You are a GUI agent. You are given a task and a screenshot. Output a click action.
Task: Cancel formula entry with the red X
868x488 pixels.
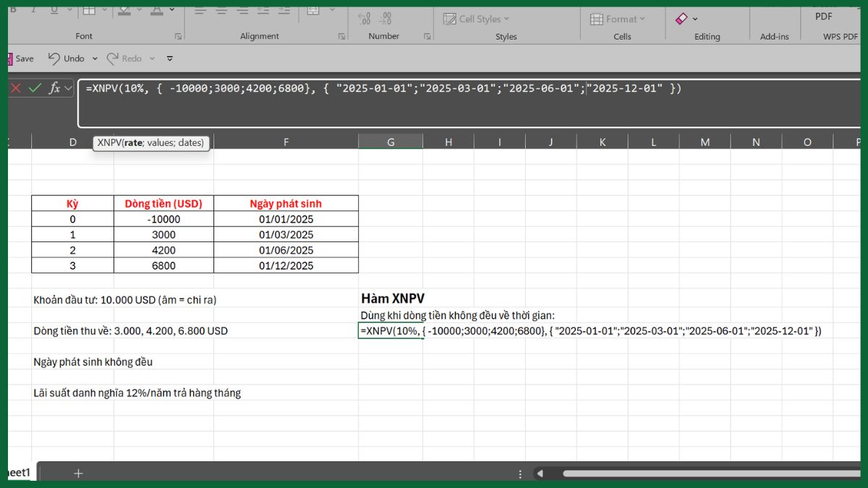[x=17, y=88]
